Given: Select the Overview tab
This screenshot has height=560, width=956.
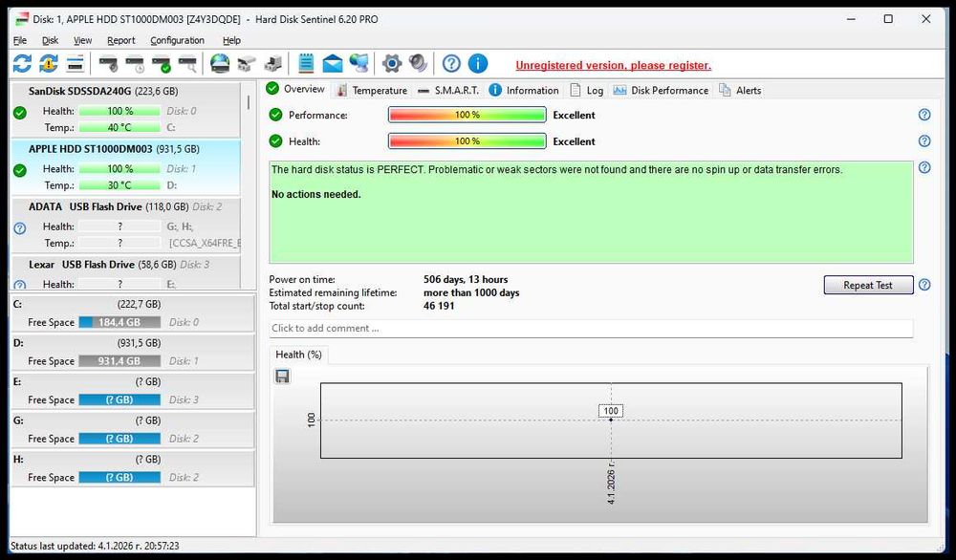Looking at the screenshot, I should 295,89.
